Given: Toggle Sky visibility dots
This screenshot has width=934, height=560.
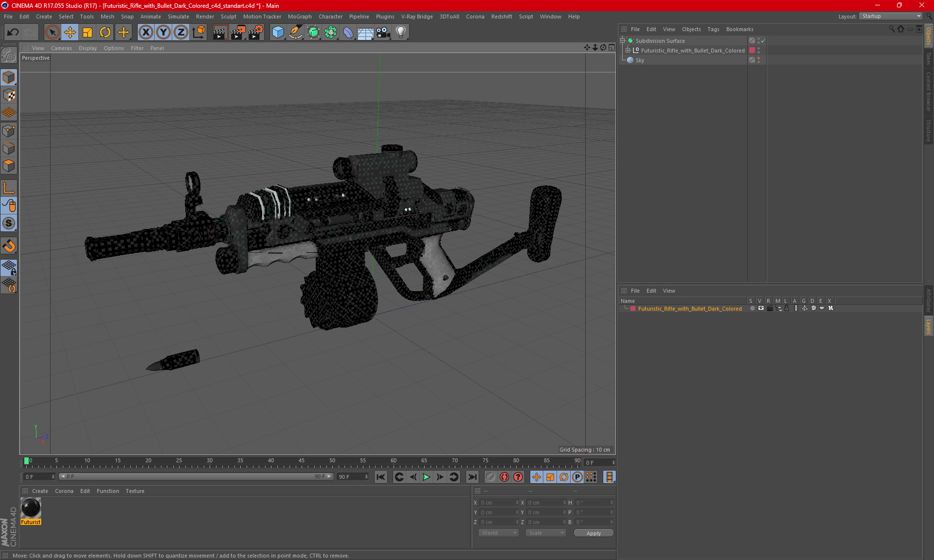Looking at the screenshot, I should pyautogui.click(x=758, y=60).
